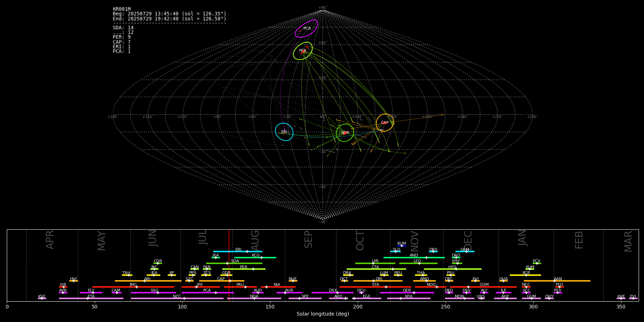Click the GEM shower bar in timeline
Image resolution: width=644 pixels, height=322 pixels.
click(465, 252)
